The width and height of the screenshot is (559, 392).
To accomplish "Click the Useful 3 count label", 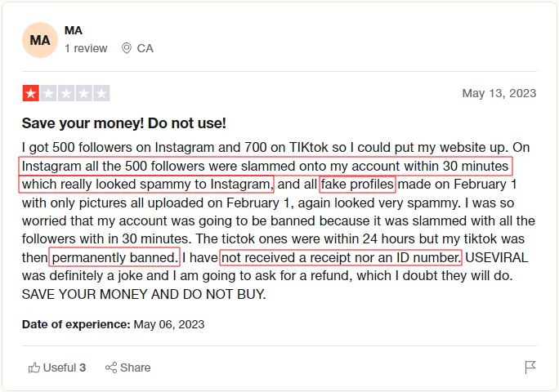I will (65, 367).
